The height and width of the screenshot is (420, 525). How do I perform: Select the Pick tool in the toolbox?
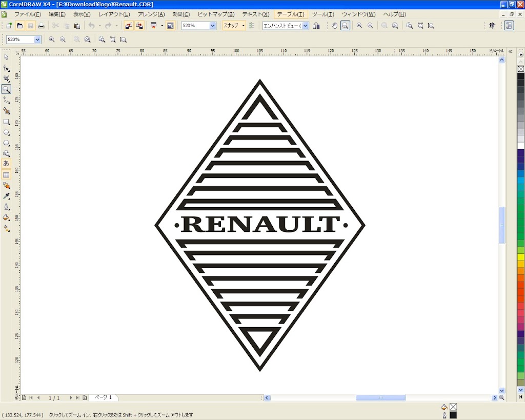tap(6, 57)
